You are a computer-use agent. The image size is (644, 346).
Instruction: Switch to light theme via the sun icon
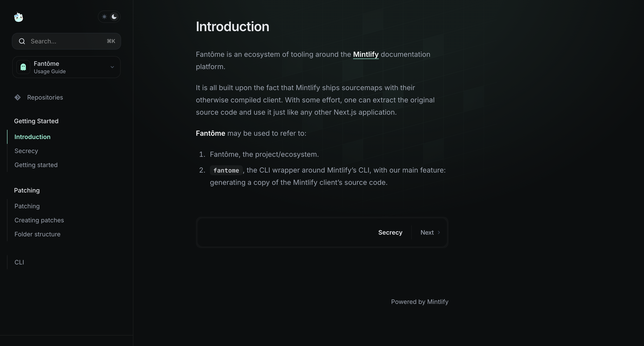pos(104,16)
